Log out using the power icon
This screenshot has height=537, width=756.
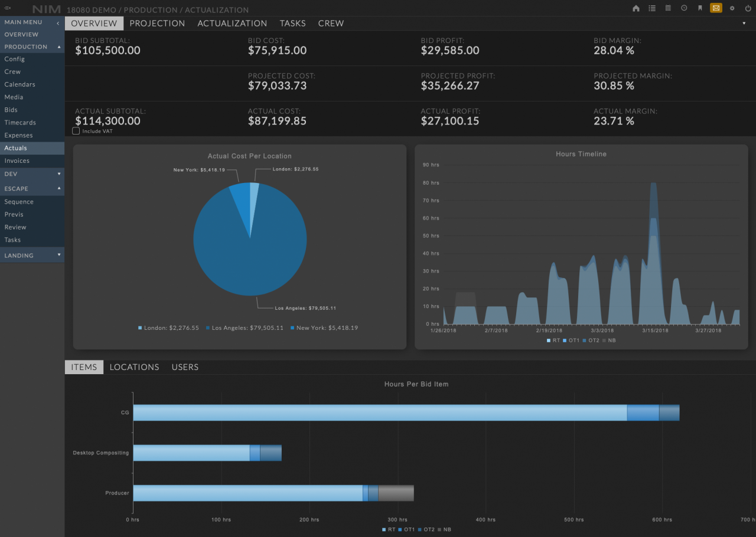[x=748, y=8]
